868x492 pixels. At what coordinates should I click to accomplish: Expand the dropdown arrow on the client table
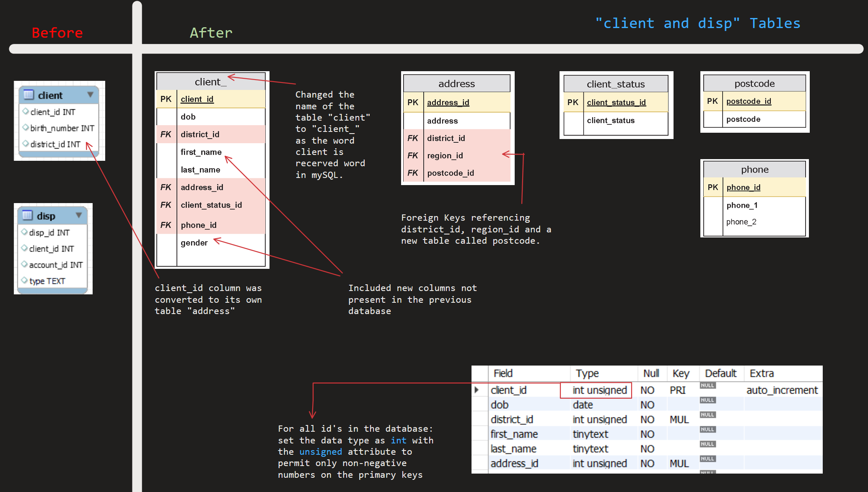[90, 95]
